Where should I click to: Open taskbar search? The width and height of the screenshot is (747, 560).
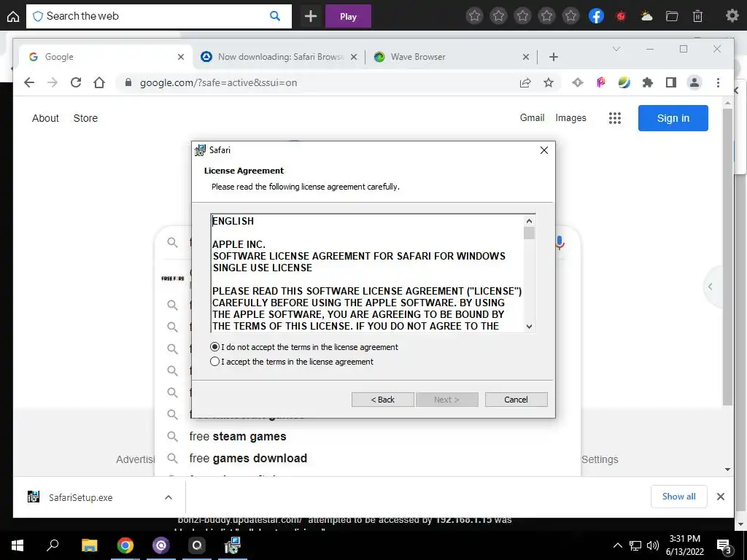[53, 545]
